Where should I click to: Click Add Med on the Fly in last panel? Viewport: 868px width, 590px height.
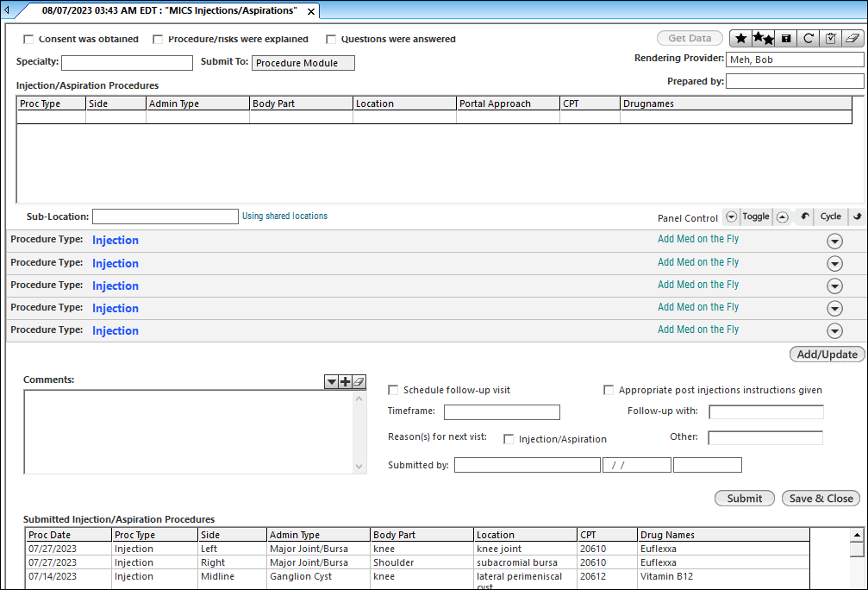pyautogui.click(x=698, y=329)
